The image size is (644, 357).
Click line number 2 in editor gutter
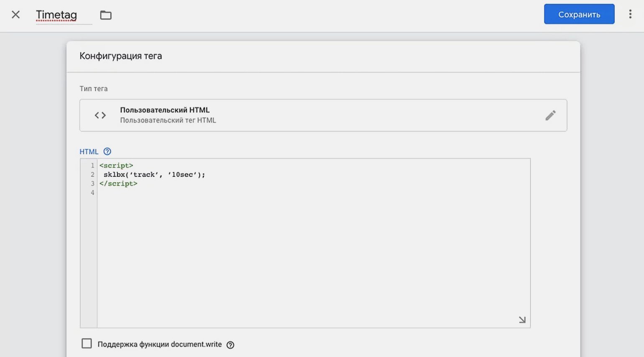92,175
